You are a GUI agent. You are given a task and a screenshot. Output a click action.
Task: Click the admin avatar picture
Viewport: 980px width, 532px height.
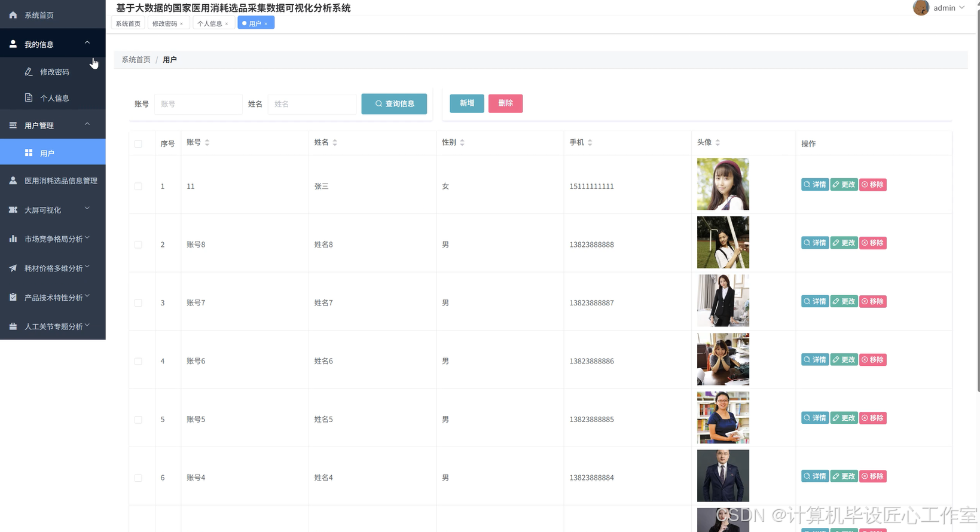pyautogui.click(x=921, y=8)
